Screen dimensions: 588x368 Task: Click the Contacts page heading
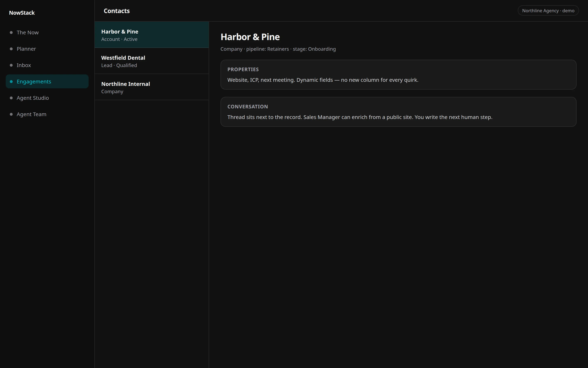click(x=117, y=11)
